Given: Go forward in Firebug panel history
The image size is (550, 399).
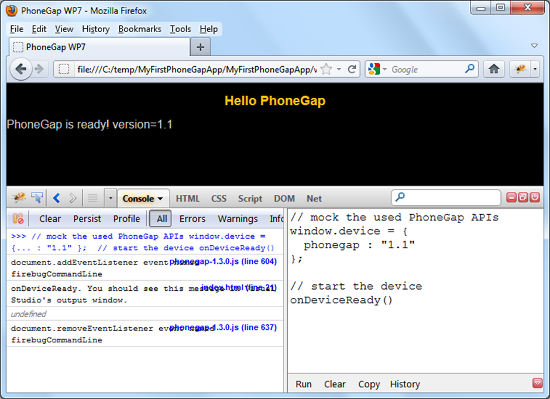Looking at the screenshot, I should 72,198.
